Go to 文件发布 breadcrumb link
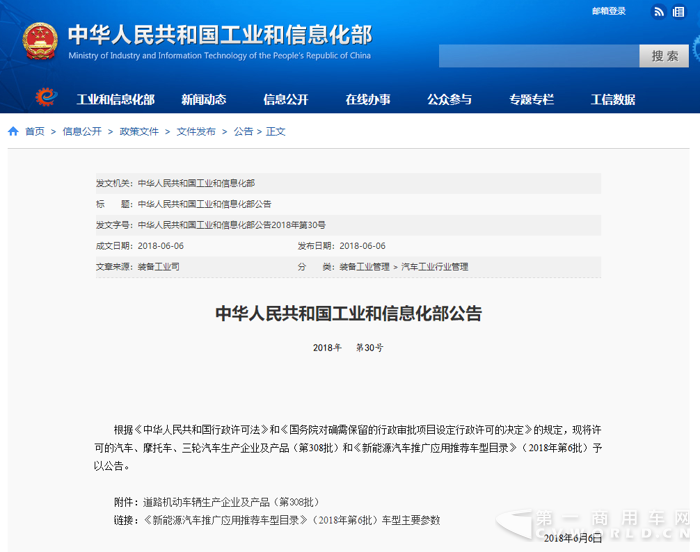700x552 pixels. 196,131
